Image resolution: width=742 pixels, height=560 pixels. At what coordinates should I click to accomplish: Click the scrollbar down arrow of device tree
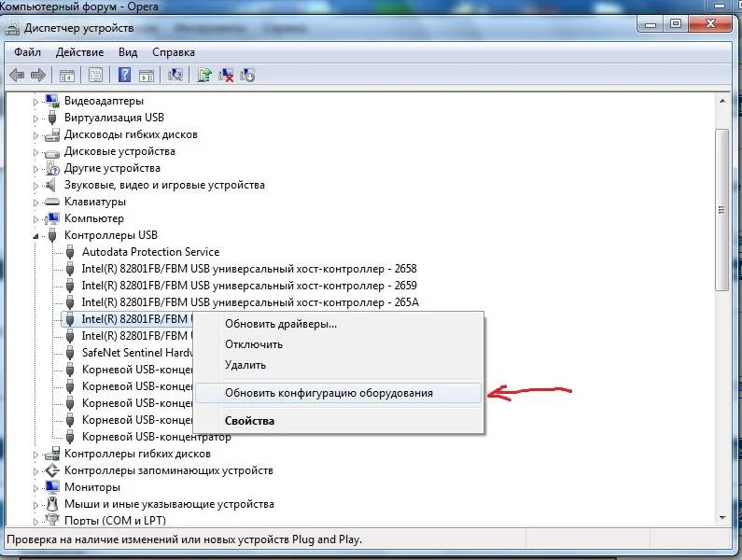coord(722,517)
